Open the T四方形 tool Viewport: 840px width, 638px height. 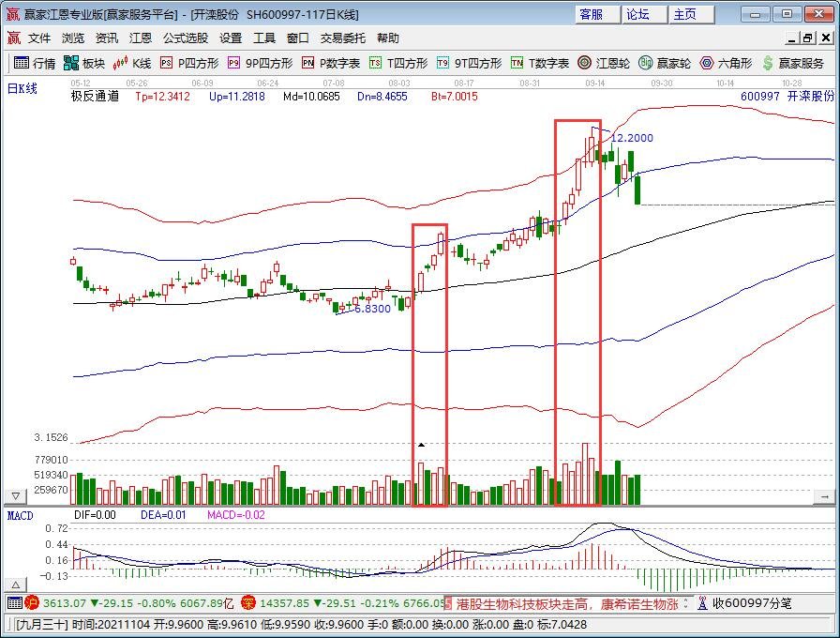tap(398, 63)
